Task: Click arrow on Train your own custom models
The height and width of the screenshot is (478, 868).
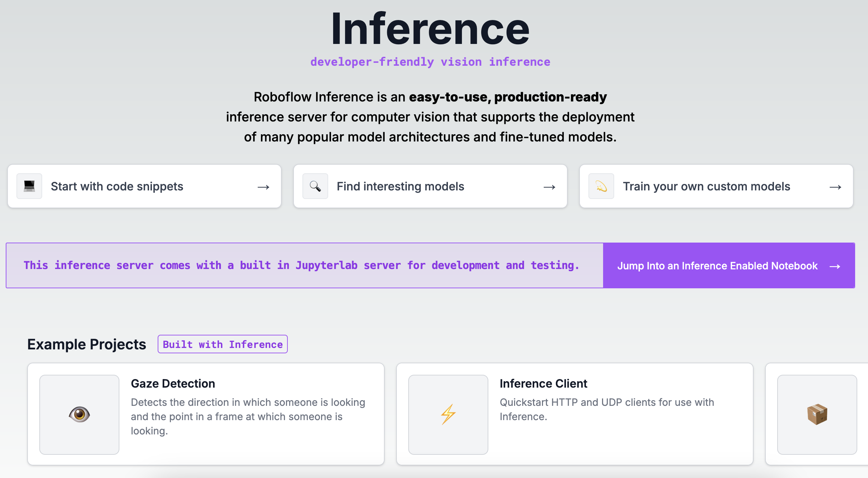Action: click(835, 187)
